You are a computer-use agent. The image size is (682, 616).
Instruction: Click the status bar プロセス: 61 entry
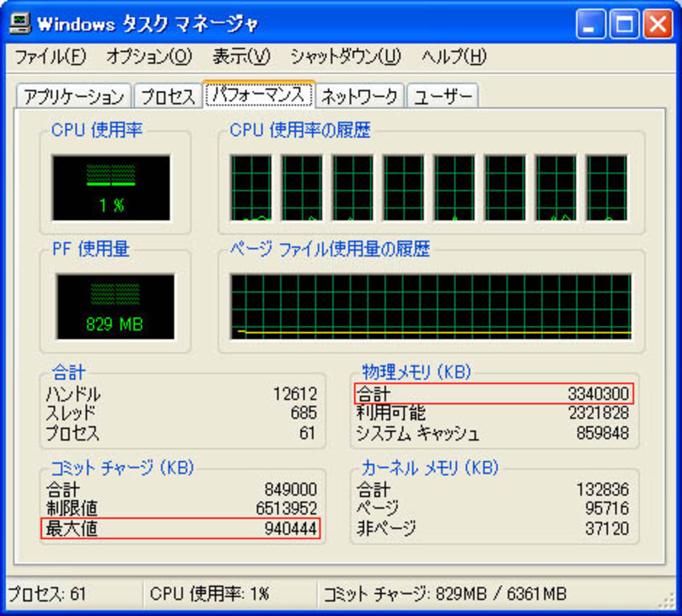coord(47,594)
